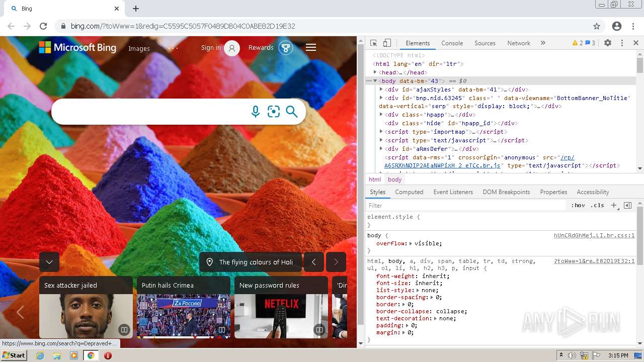Open the Computed styles tab
Viewport: 644px width, 362px height.
coord(409,192)
